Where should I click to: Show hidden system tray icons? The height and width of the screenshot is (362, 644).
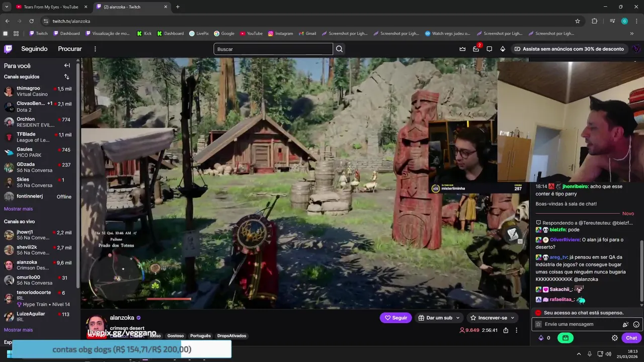[x=579, y=353]
